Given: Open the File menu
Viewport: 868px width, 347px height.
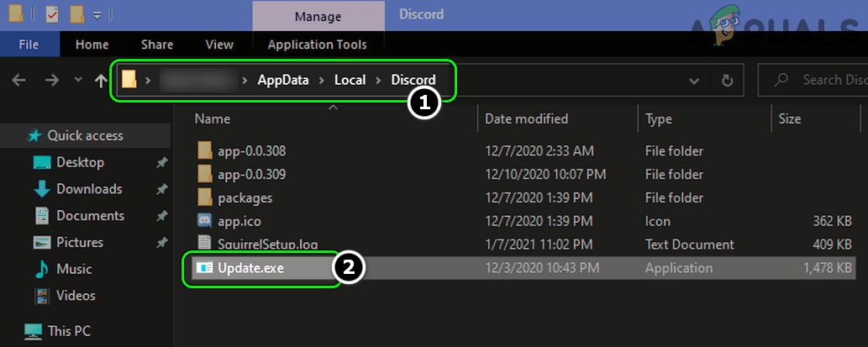Looking at the screenshot, I should point(29,45).
